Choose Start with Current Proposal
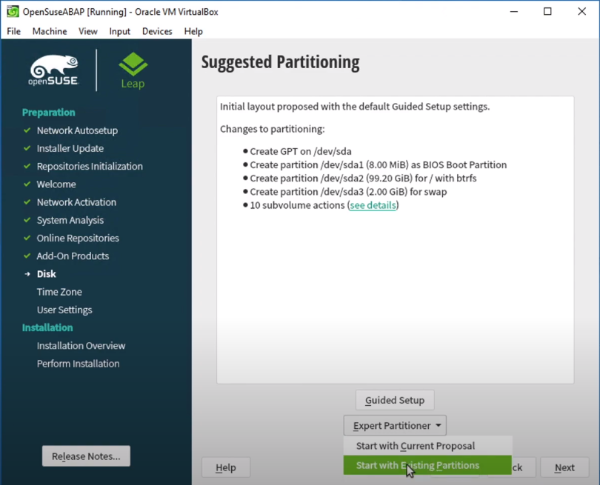The image size is (600, 485). (427, 446)
